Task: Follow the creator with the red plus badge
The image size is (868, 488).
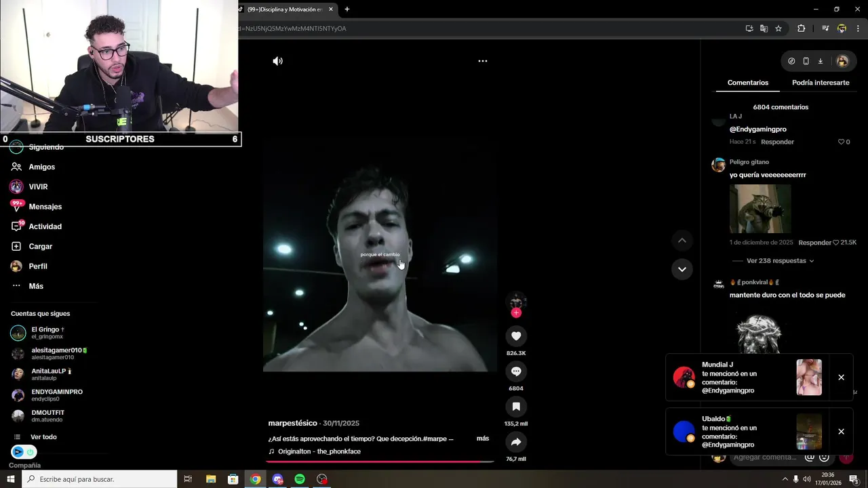Action: coord(516,313)
